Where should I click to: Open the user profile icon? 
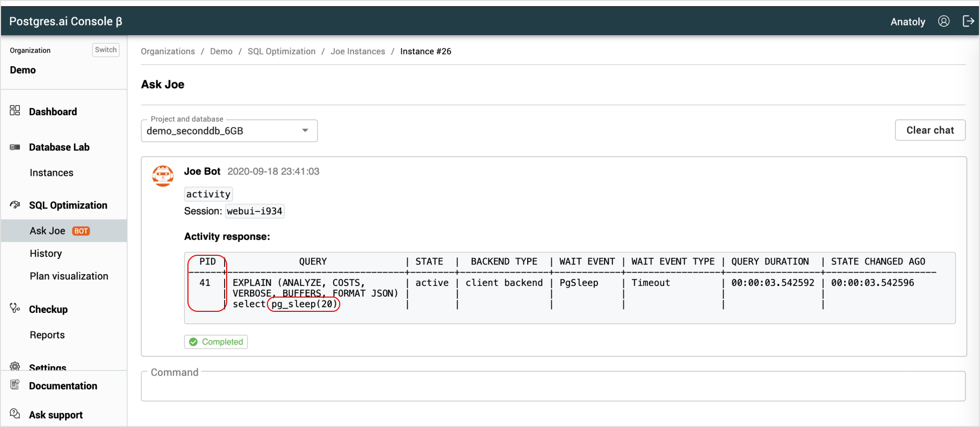[944, 21]
